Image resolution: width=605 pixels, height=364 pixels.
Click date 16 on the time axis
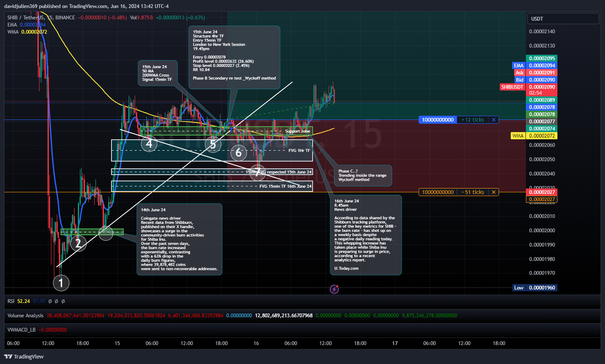[x=256, y=343]
